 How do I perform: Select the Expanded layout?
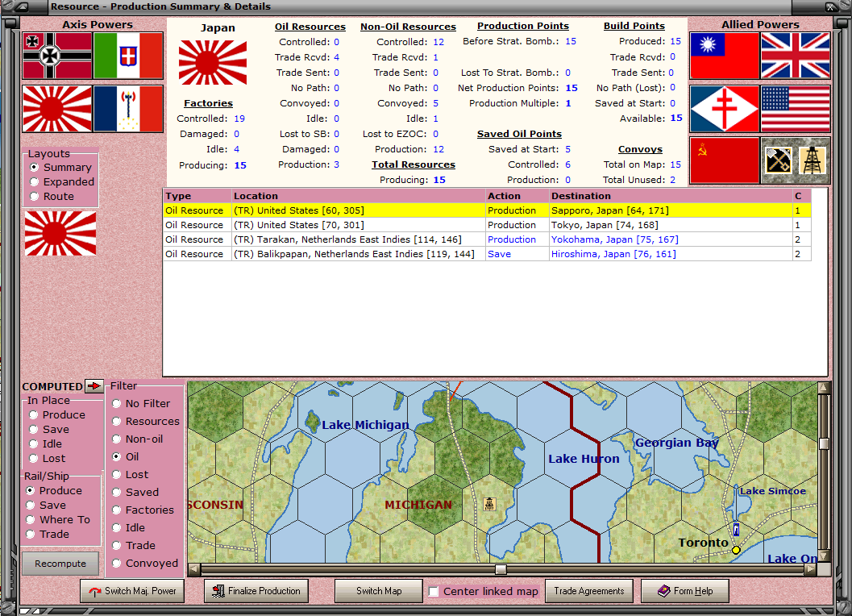62,181
